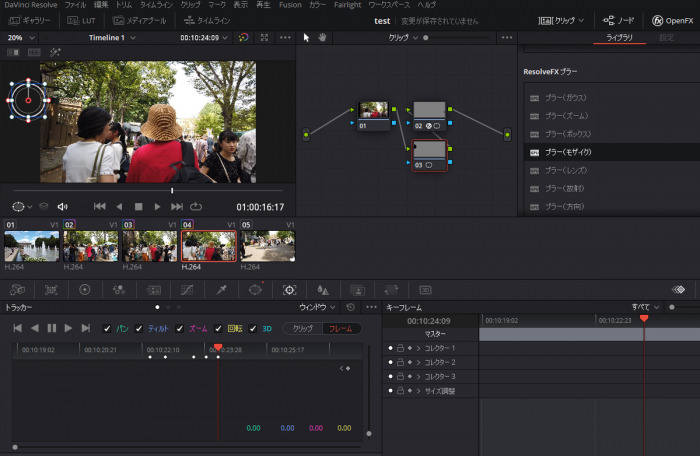Pause tracking in the Tracker panel
Viewport: 700px width, 456px height.
pos(52,328)
